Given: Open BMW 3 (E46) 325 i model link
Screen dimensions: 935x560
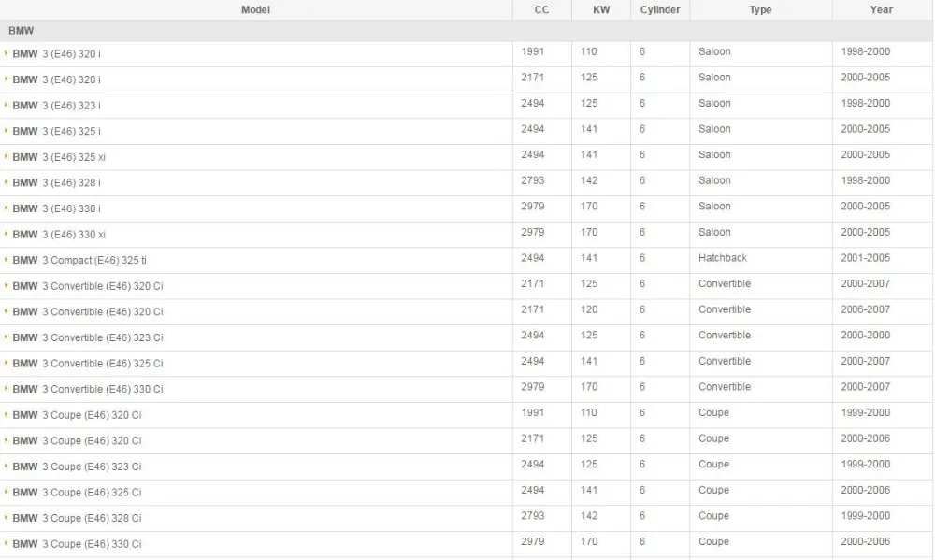Looking at the screenshot, I should (57, 131).
